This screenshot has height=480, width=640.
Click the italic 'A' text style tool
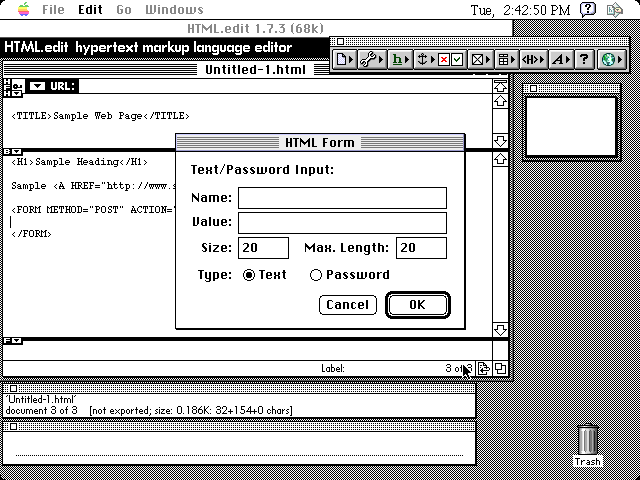559,60
